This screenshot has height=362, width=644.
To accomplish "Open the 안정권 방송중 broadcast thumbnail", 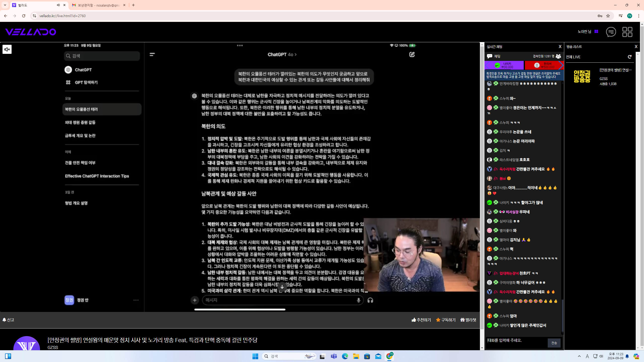I will pos(582,76).
